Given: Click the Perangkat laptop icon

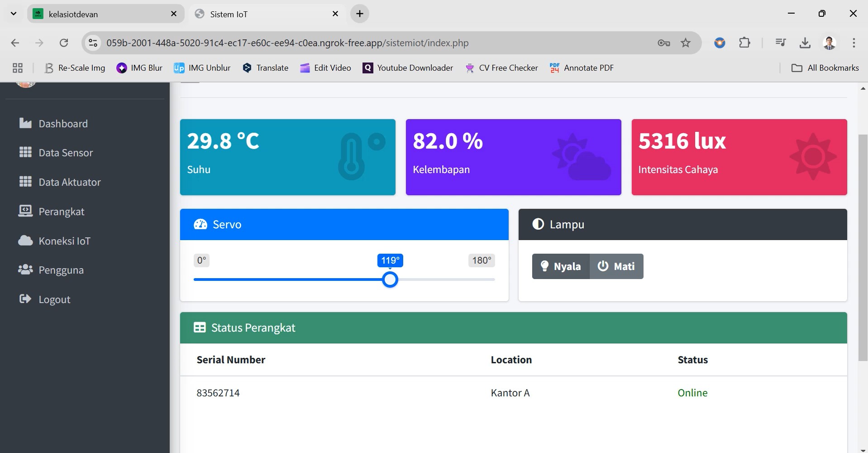Looking at the screenshot, I should tap(25, 211).
